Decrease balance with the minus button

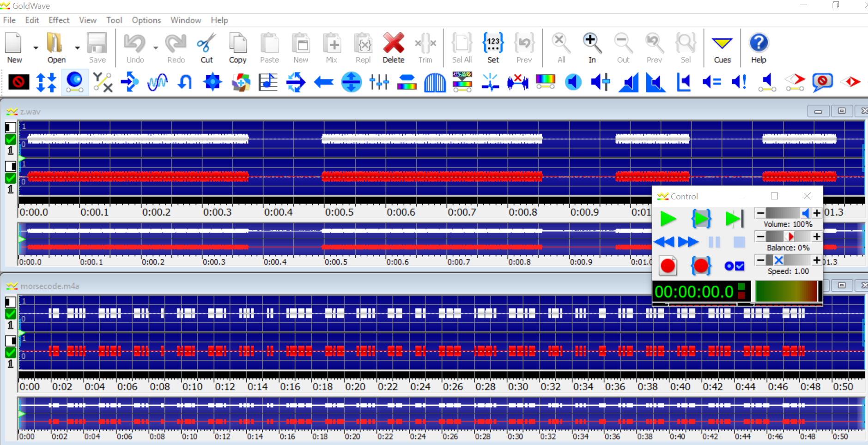click(x=760, y=236)
